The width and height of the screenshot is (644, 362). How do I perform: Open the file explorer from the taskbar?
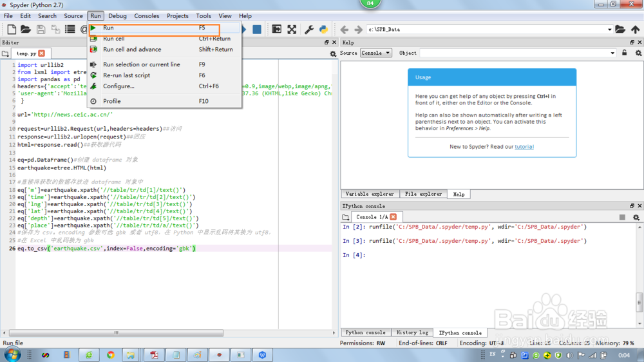[131, 355]
